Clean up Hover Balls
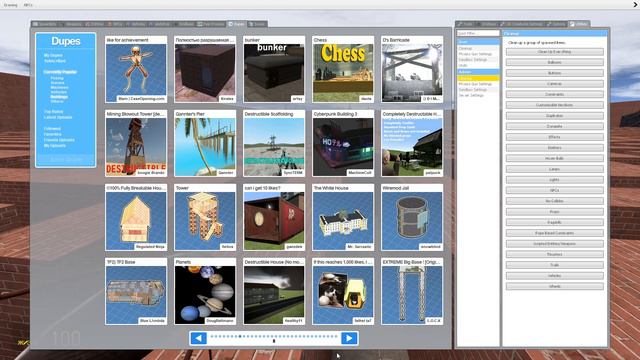This screenshot has width=640, height=360. [555, 158]
